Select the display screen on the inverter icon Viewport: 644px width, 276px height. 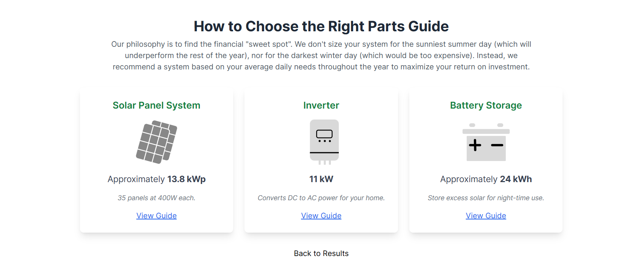pyautogui.click(x=324, y=133)
